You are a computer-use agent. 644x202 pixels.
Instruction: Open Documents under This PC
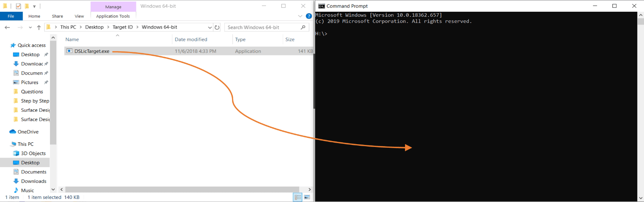point(34,172)
